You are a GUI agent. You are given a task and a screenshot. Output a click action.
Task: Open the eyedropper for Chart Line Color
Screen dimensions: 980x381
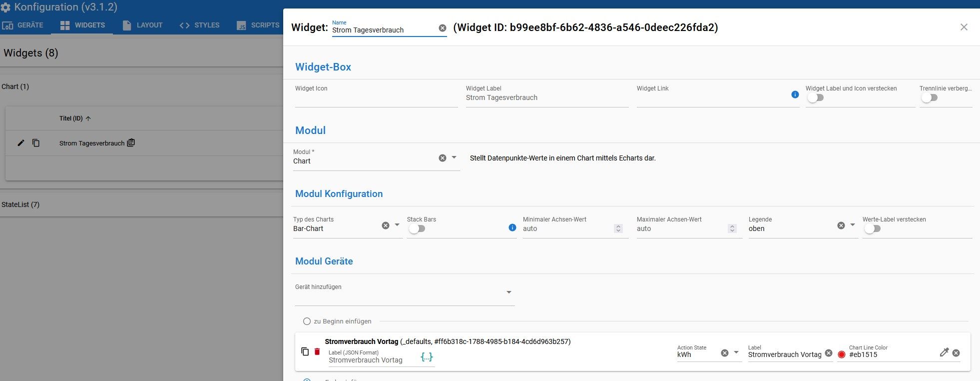coord(944,352)
